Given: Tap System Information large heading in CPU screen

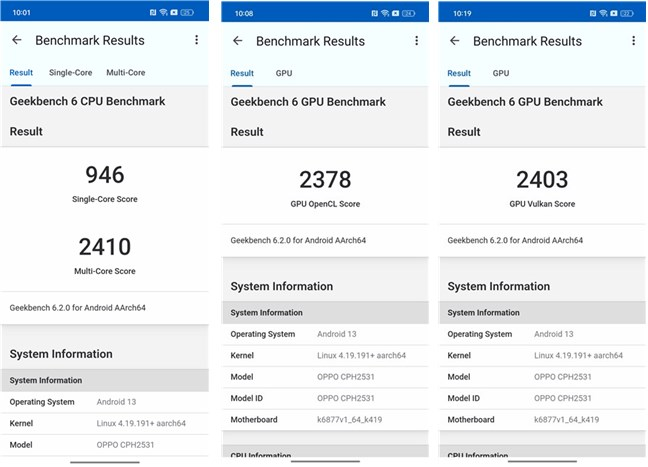Looking at the screenshot, I should [61, 354].
